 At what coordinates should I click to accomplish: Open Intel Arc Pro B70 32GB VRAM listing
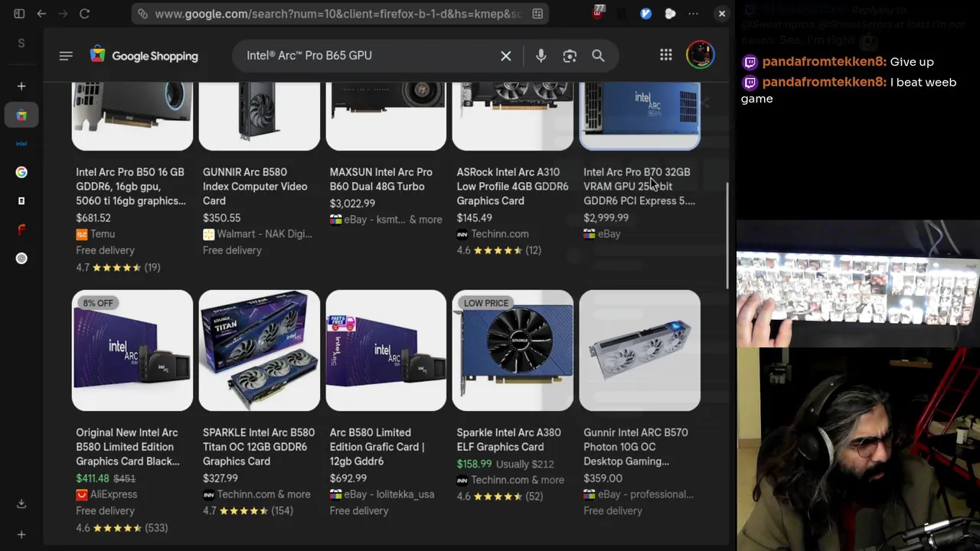coord(639,186)
